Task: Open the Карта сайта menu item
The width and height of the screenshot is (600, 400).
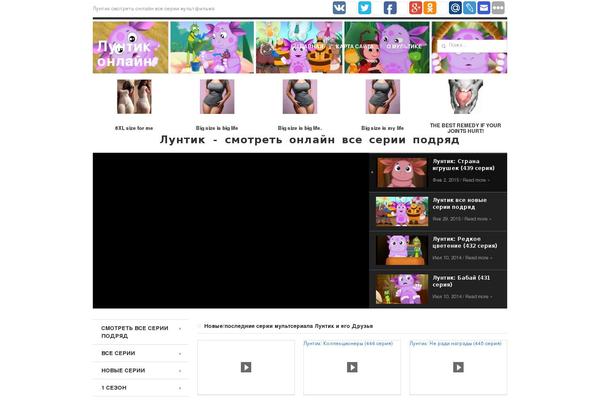Action: tap(354, 46)
